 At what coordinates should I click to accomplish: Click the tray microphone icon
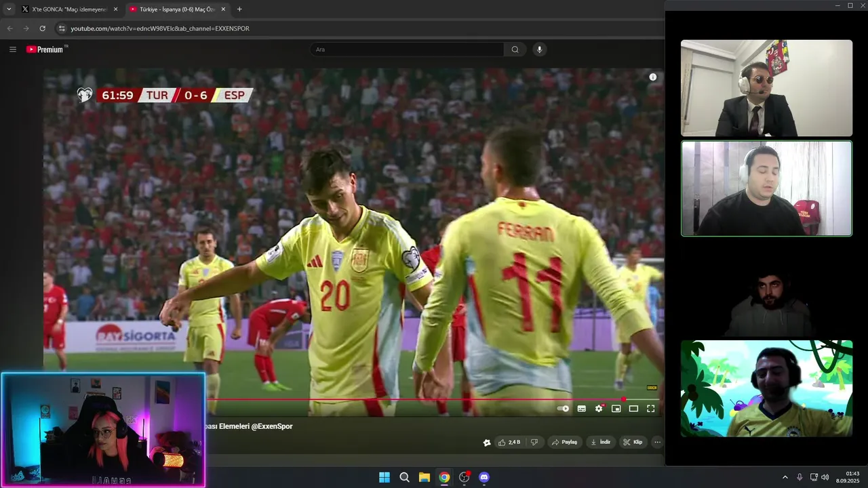(x=800, y=477)
